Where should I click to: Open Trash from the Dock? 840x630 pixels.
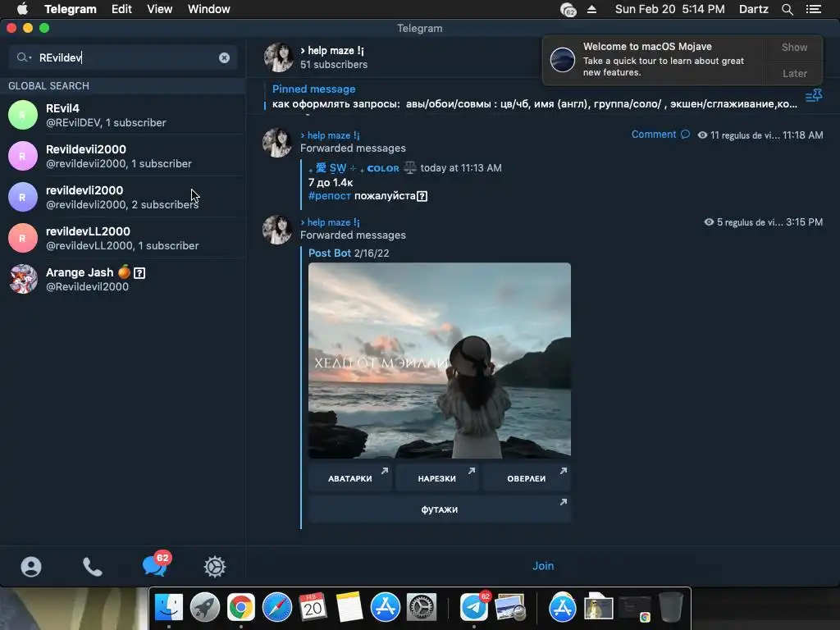tap(671, 607)
